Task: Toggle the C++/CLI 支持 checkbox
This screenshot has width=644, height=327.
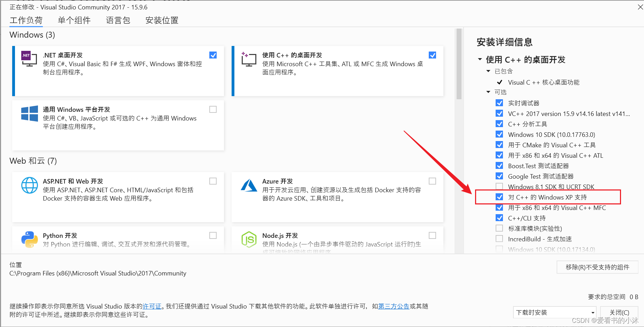Action: coord(499,218)
